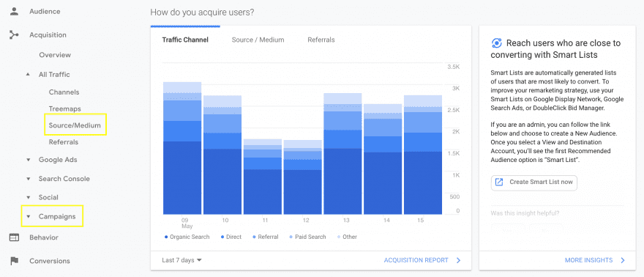Image resolution: width=644 pixels, height=277 pixels.
Task: Open the Channels report
Action: pos(64,92)
